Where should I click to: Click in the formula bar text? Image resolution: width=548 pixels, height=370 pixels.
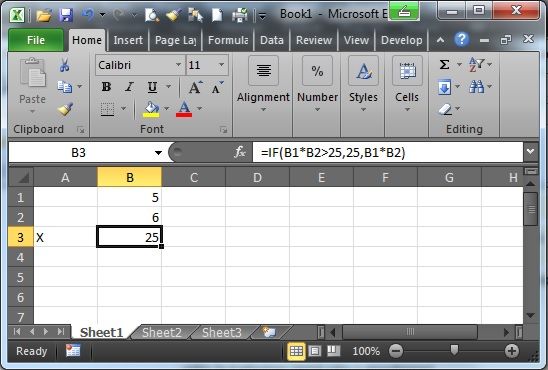(333, 153)
